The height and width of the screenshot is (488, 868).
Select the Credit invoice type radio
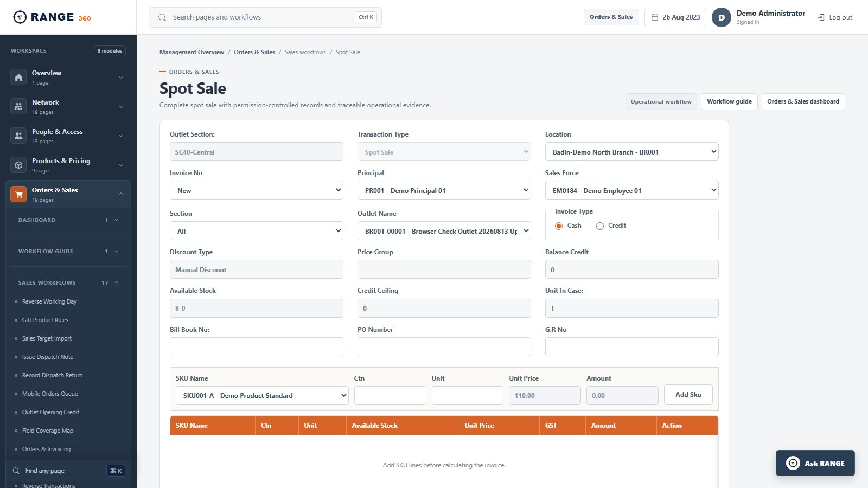click(x=600, y=226)
